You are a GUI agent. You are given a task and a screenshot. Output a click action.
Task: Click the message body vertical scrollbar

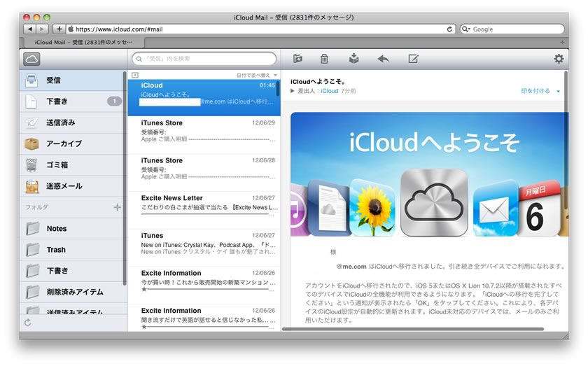tap(566, 139)
